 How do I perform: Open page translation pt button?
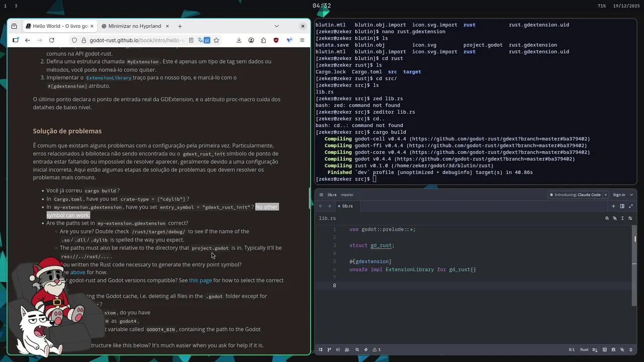(204, 40)
